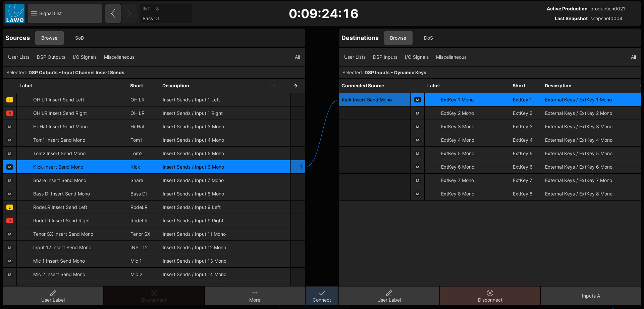The width and height of the screenshot is (644, 309).
Task: Click the Lawo logo icon
Action: [15, 13]
